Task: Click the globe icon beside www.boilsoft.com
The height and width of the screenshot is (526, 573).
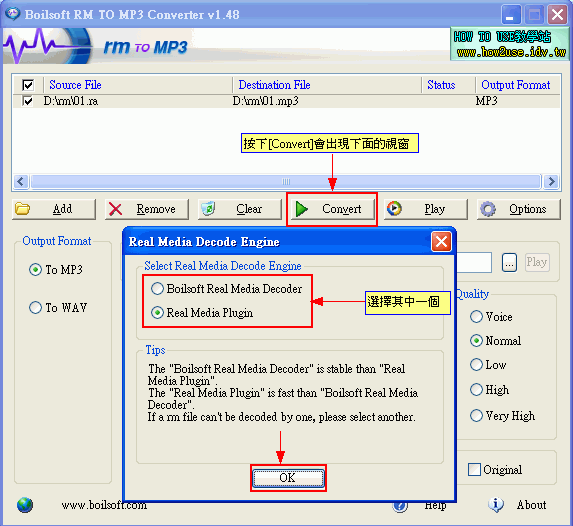Action: tap(25, 505)
